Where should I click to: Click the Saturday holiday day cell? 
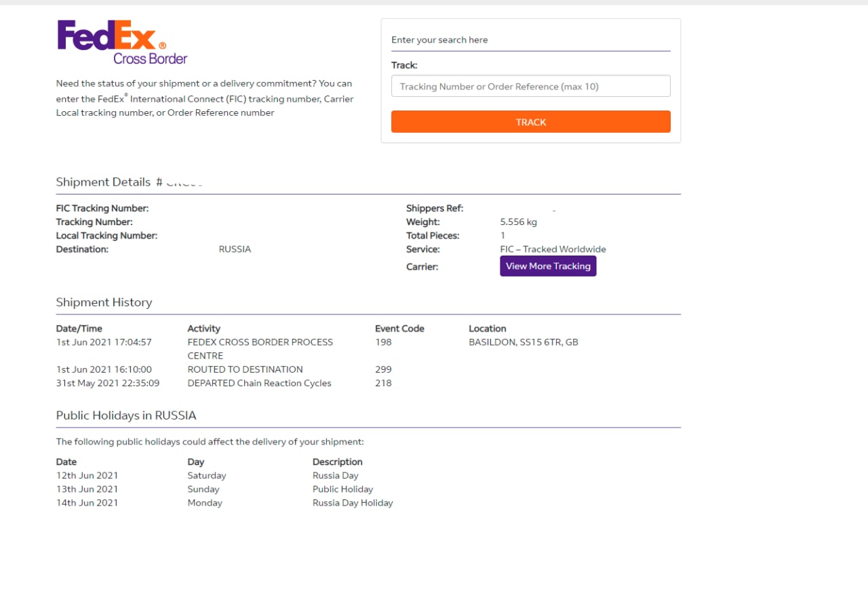point(207,476)
